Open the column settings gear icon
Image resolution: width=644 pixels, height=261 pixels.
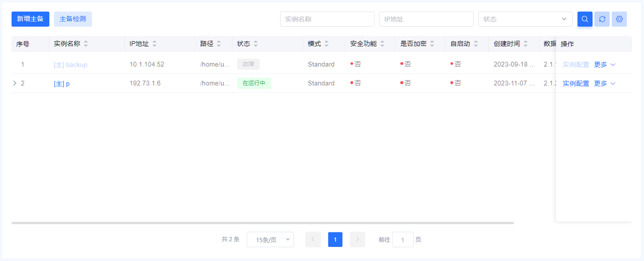click(x=619, y=19)
